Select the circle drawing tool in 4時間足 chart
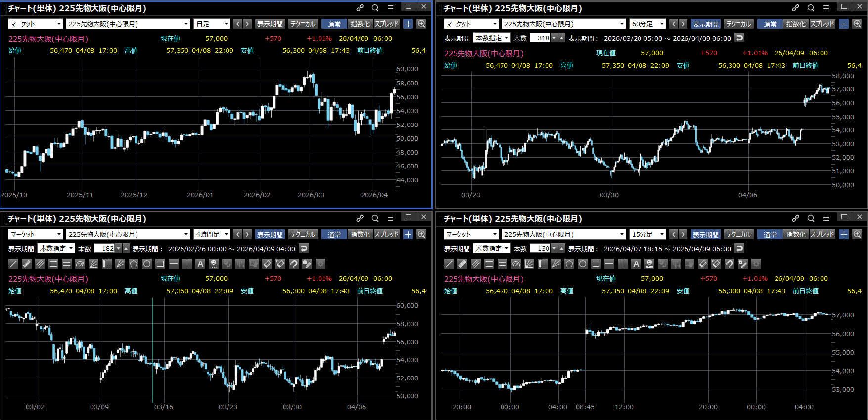The width and height of the screenshot is (868, 420). point(147,264)
